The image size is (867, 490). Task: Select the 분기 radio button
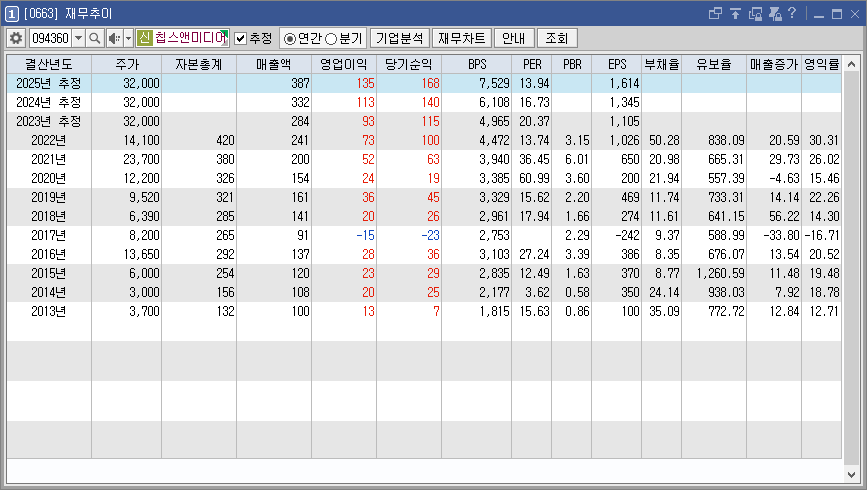click(331, 39)
